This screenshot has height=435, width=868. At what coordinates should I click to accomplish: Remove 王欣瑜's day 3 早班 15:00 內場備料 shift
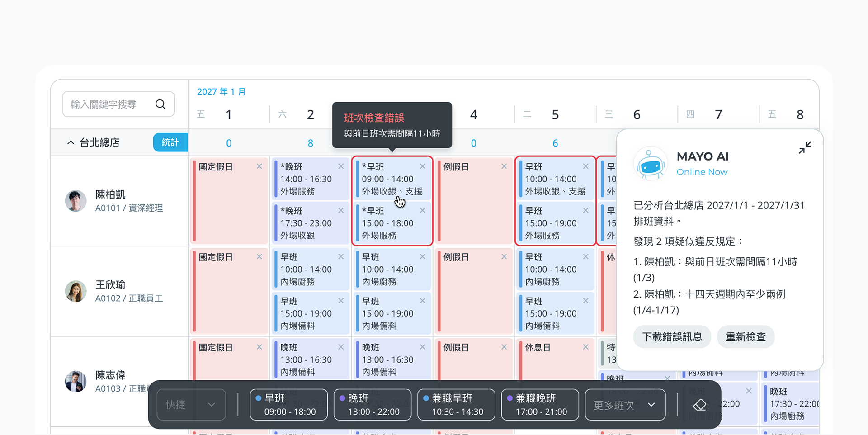[x=422, y=301]
